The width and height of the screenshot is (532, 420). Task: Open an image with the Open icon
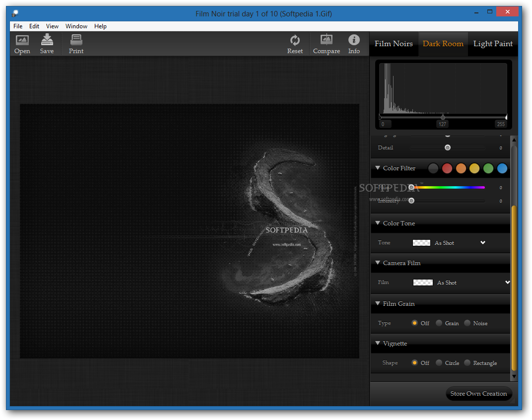pos(22,44)
